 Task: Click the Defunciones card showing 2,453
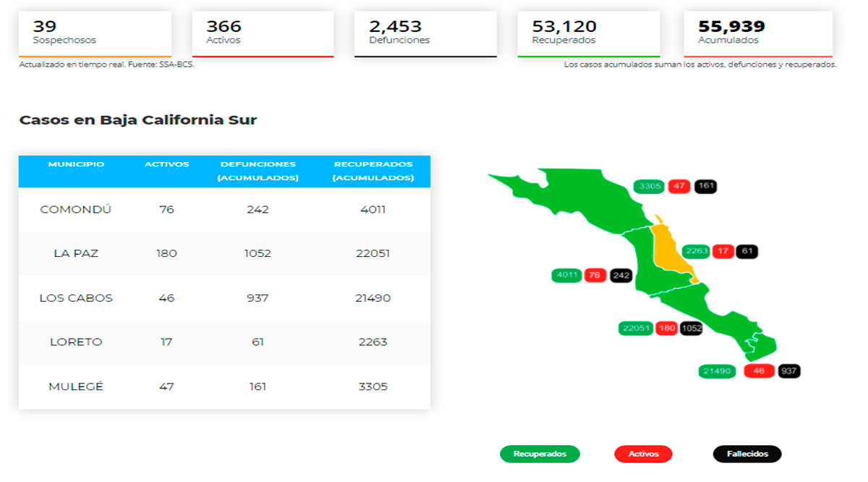425,33
